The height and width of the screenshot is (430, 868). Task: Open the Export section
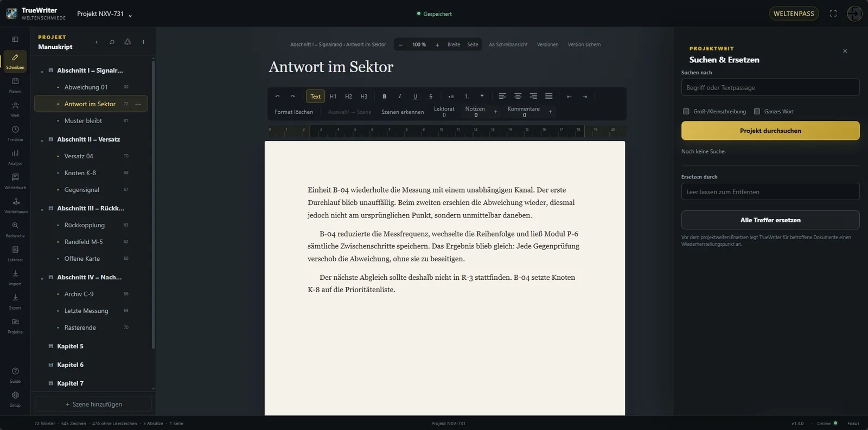coord(15,301)
